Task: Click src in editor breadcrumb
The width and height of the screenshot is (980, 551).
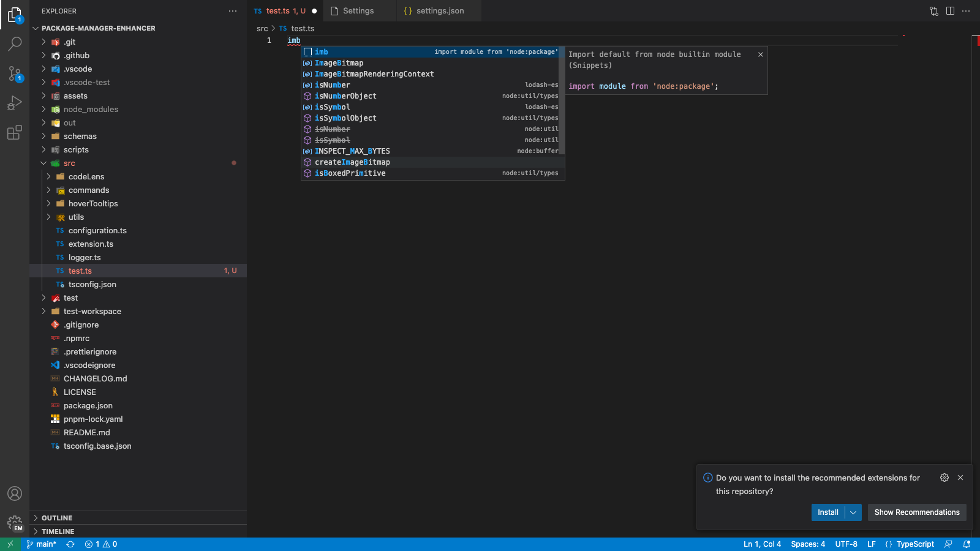Action: [x=262, y=29]
